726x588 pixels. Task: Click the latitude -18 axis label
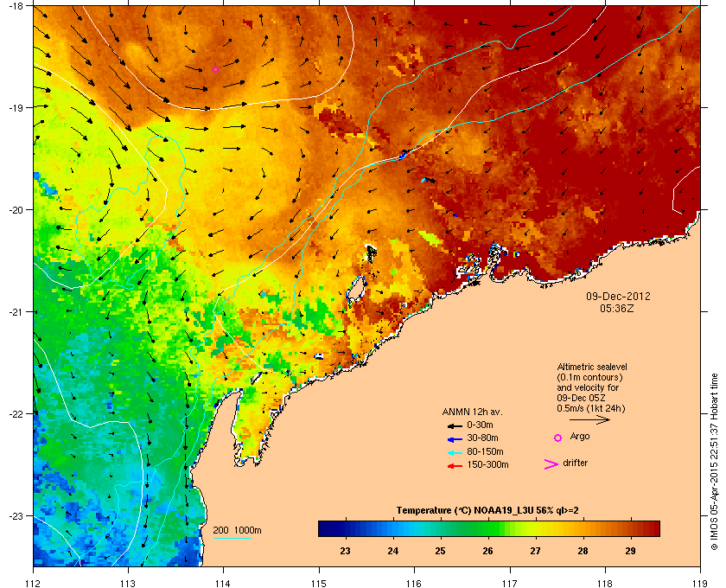click(x=15, y=5)
